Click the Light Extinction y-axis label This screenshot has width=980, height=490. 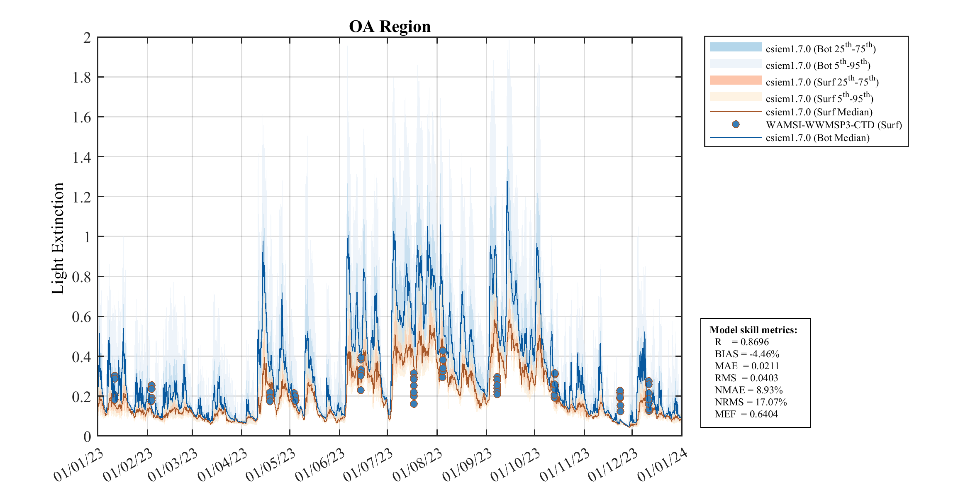[58, 238]
